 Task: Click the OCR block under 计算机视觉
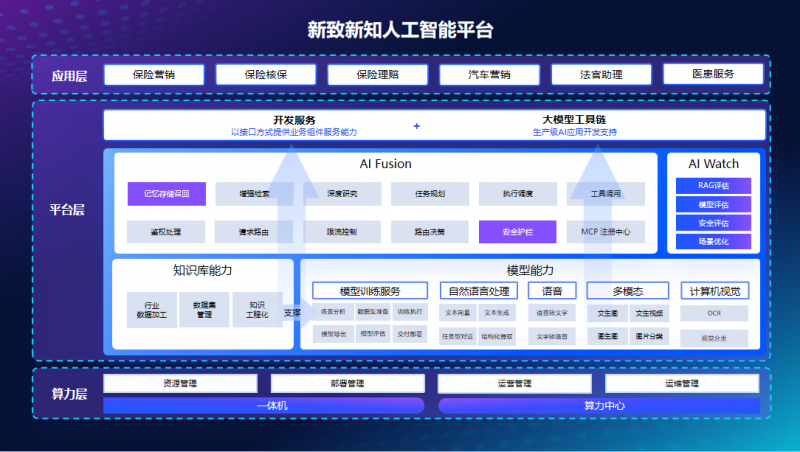(x=714, y=313)
